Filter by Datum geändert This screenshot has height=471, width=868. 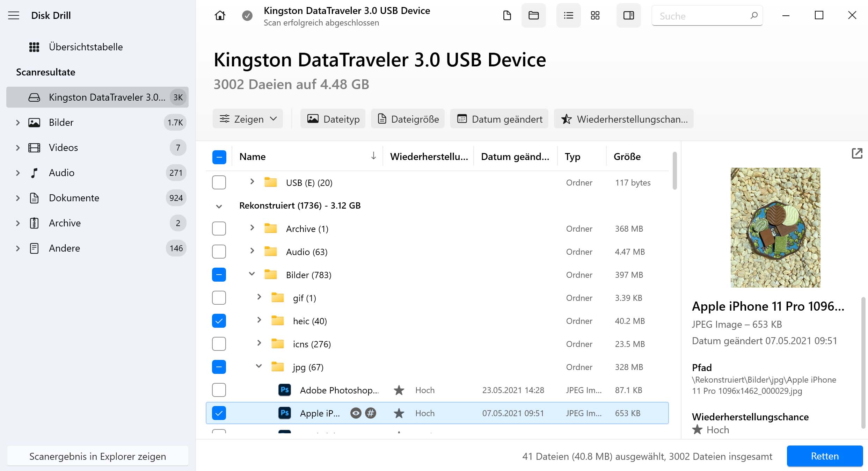click(499, 119)
